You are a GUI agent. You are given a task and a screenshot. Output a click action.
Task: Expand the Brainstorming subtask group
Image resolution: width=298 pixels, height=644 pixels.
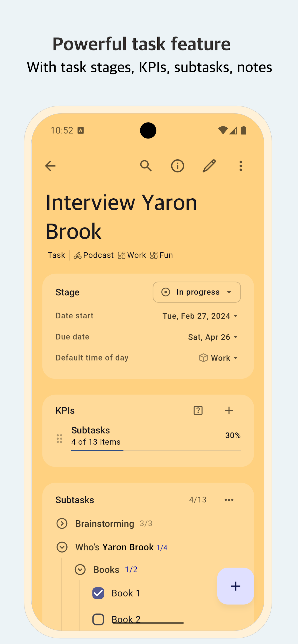click(x=62, y=524)
